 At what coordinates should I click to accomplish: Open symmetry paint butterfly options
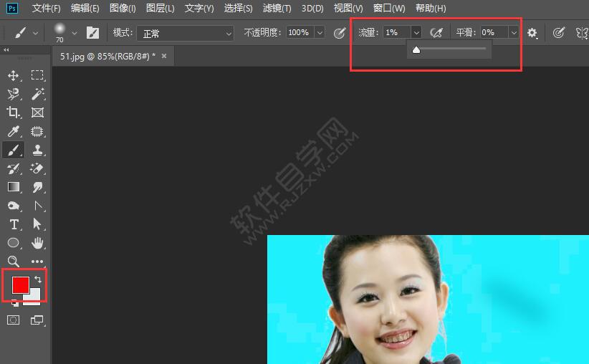582,33
